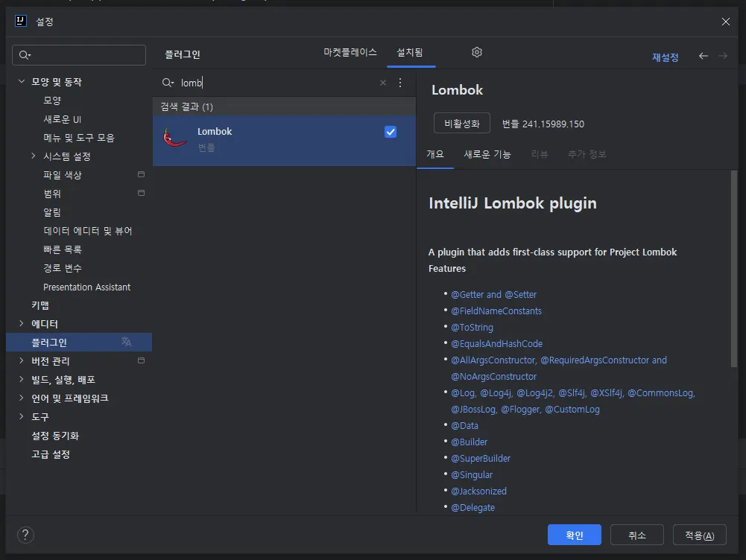This screenshot has width=746, height=560.
Task: Click project-level icon beside 파일 색상
Action: coord(142,174)
